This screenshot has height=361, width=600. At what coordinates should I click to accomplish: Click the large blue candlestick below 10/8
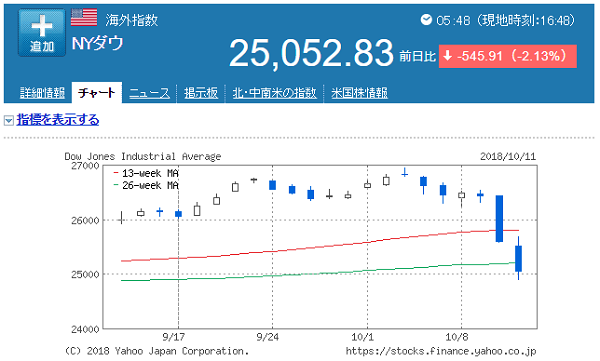click(x=499, y=219)
